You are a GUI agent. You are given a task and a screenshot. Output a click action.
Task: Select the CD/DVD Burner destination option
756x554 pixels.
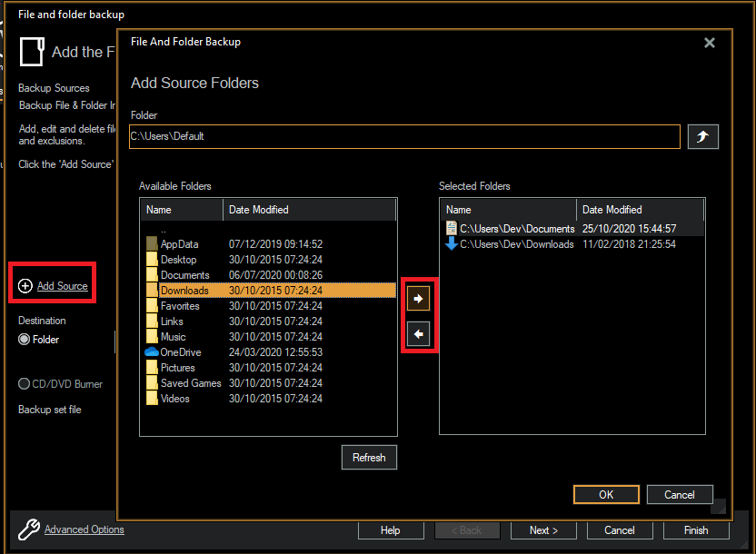[22, 383]
